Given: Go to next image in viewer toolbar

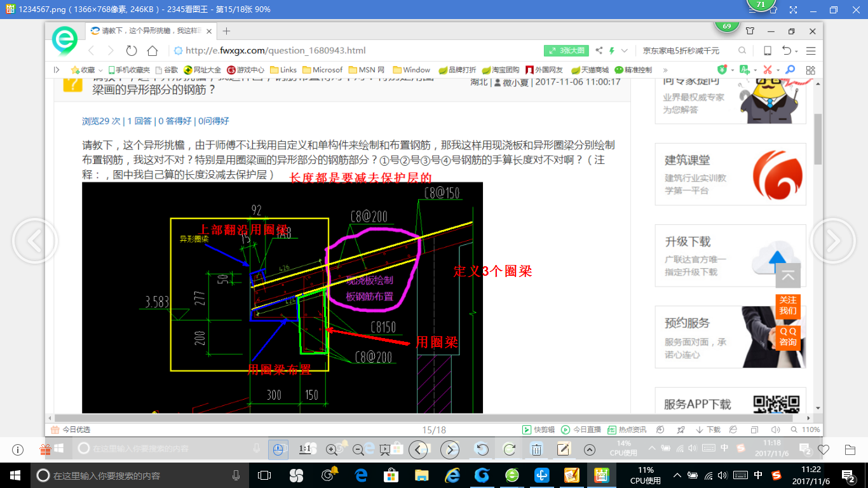Looking at the screenshot, I should point(450,450).
